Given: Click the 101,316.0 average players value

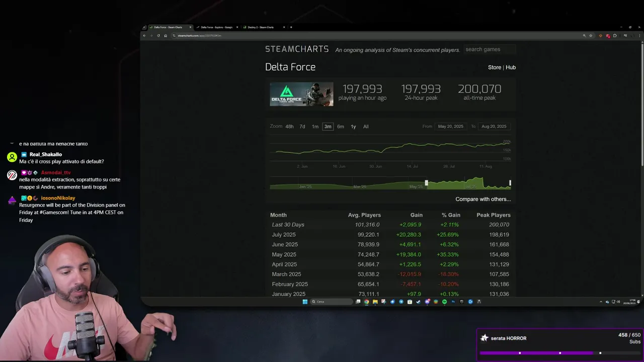Looking at the screenshot, I should (367, 225).
